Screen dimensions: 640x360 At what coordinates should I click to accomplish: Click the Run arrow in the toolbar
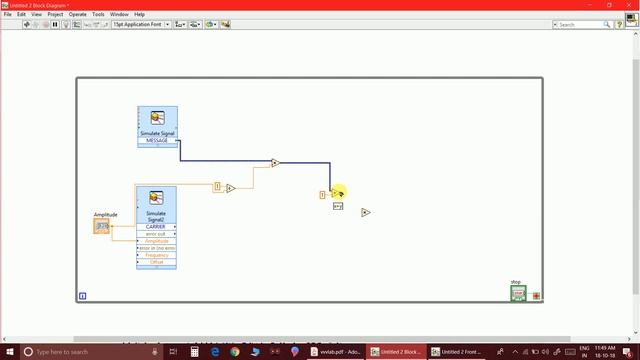(x=27, y=24)
